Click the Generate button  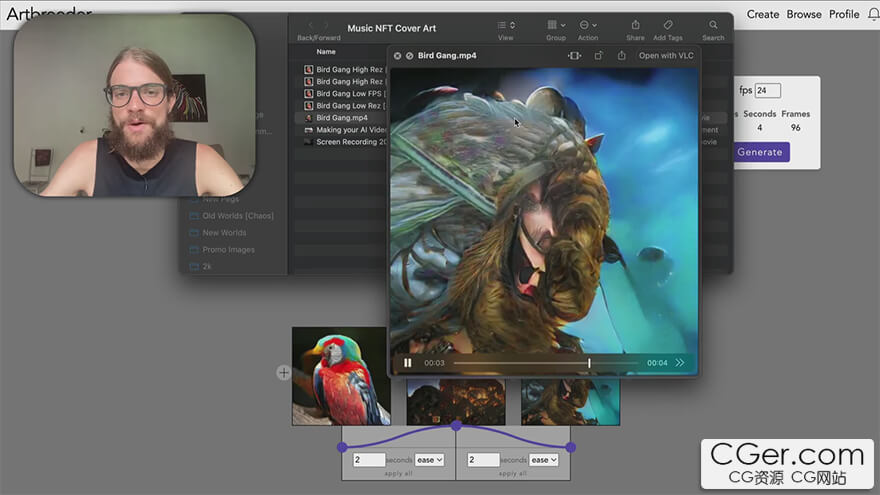coord(760,152)
